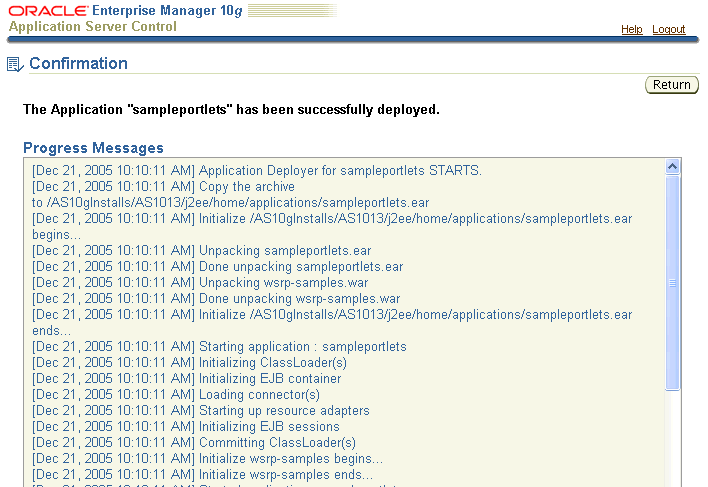Click the 'Committing ClassLoader(s)' line
708x487 pixels.
tap(194, 442)
